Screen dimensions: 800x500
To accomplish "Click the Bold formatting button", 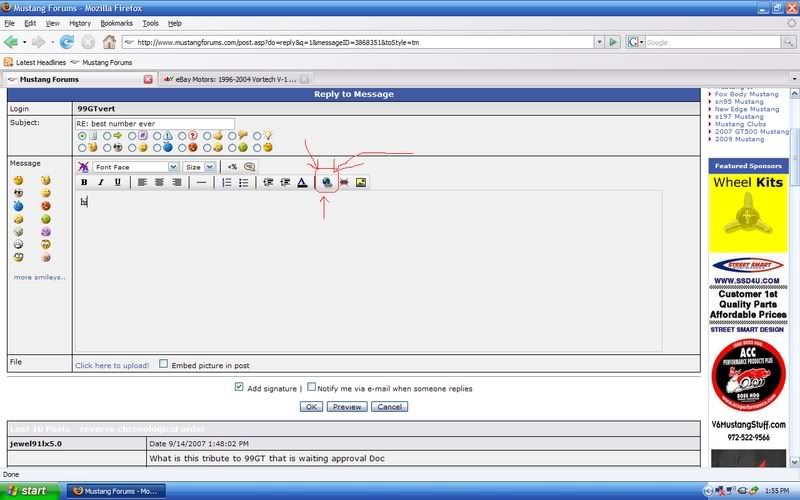I will [x=84, y=182].
